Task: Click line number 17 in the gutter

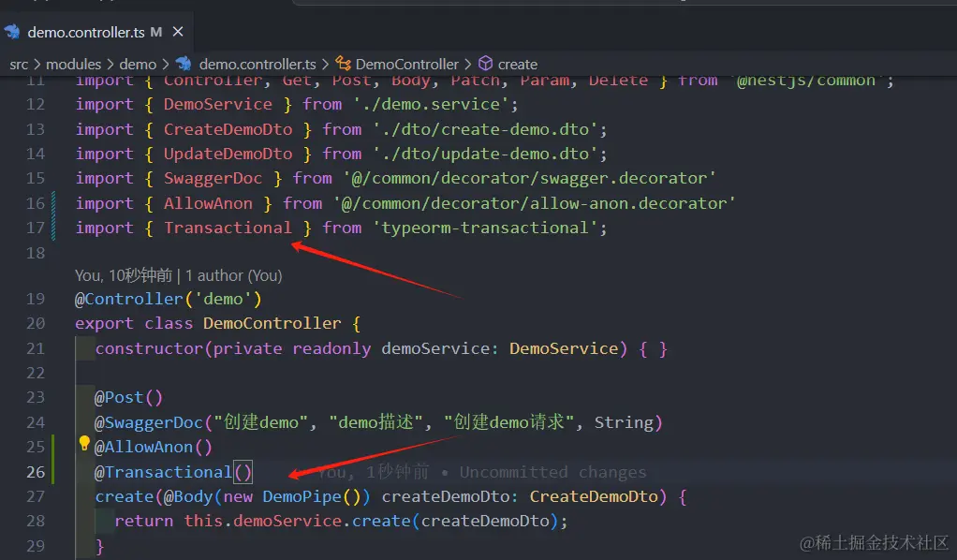Action: (x=36, y=228)
